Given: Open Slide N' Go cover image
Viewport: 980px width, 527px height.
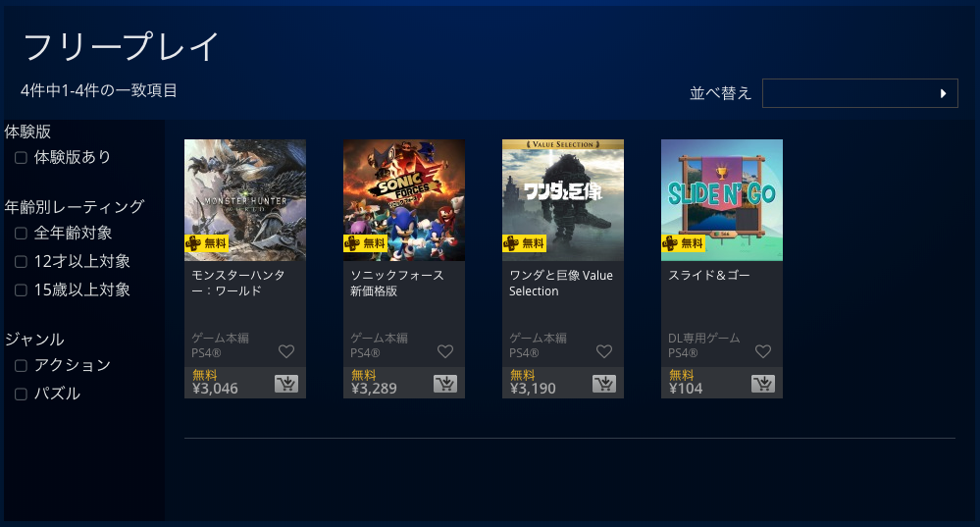Looking at the screenshot, I should point(722,200).
